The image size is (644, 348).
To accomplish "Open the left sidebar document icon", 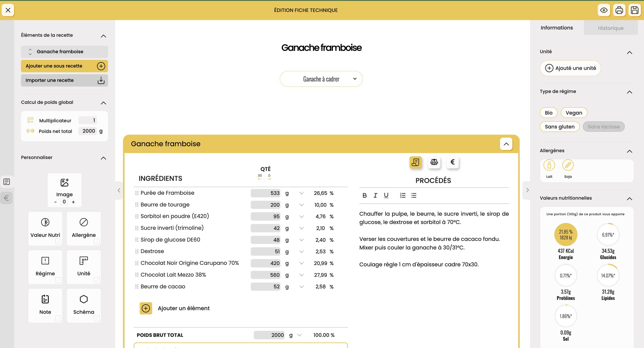I will click(x=6, y=182).
